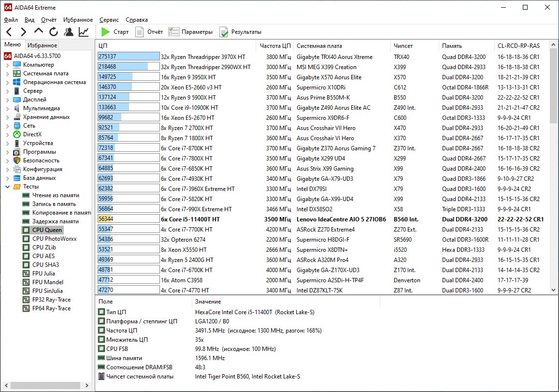
Task: Select the CPU ZLib test
Action: pos(44,247)
